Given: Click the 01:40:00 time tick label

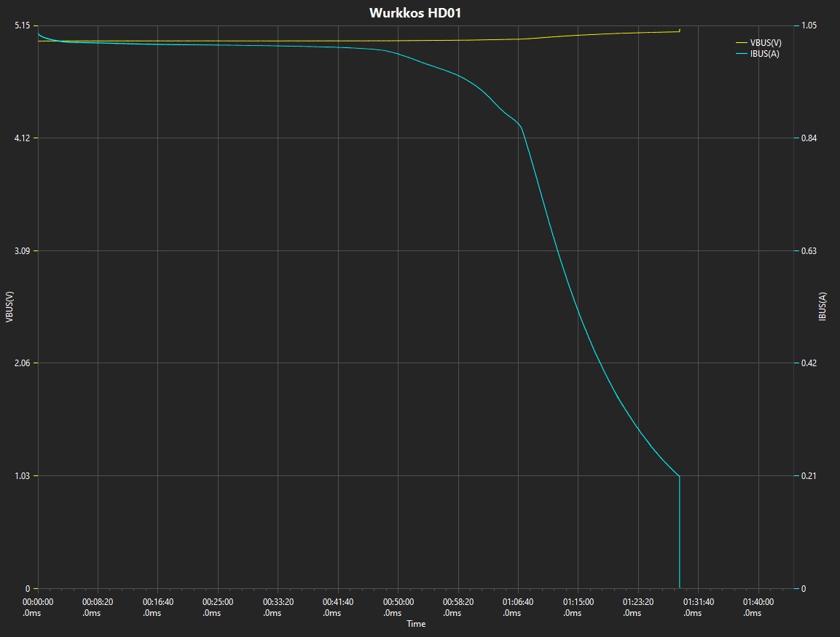Looking at the screenshot, I should click(758, 607).
